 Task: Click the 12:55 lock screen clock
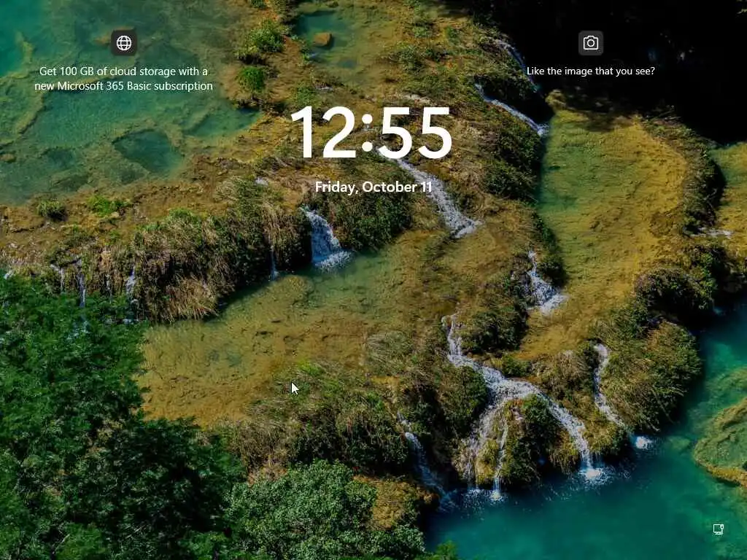pos(371,133)
